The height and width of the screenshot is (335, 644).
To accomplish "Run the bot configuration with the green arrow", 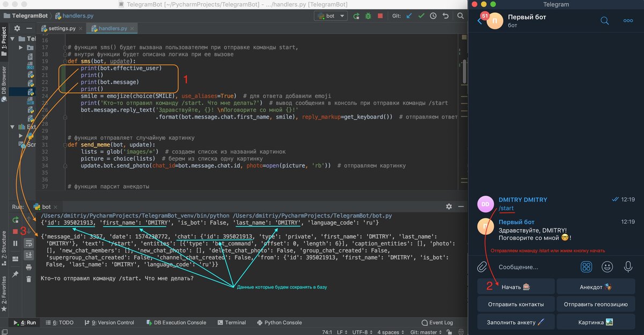I will click(356, 16).
